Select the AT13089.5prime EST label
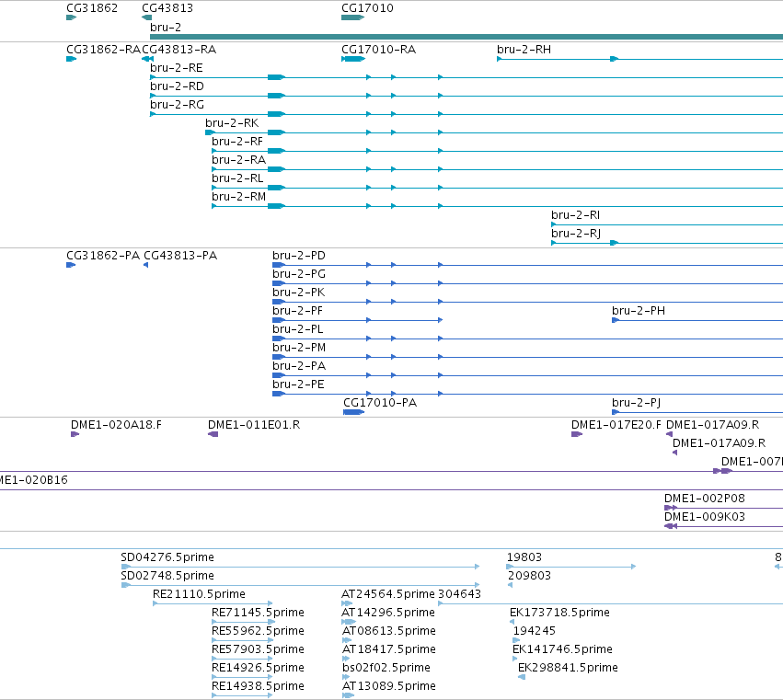783x700 pixels. coord(388,686)
